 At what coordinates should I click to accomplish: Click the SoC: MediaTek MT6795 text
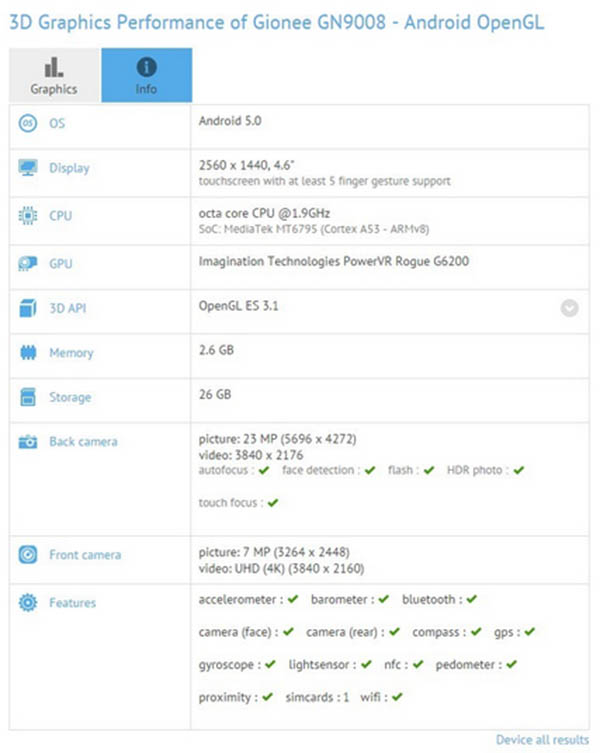pos(314,229)
